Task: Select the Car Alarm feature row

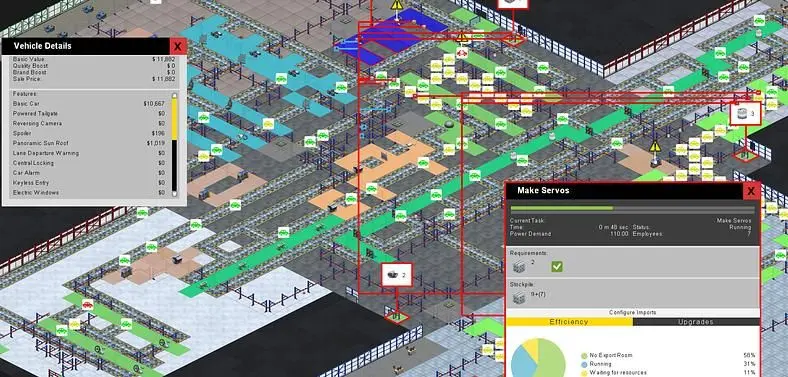Action: click(89, 173)
